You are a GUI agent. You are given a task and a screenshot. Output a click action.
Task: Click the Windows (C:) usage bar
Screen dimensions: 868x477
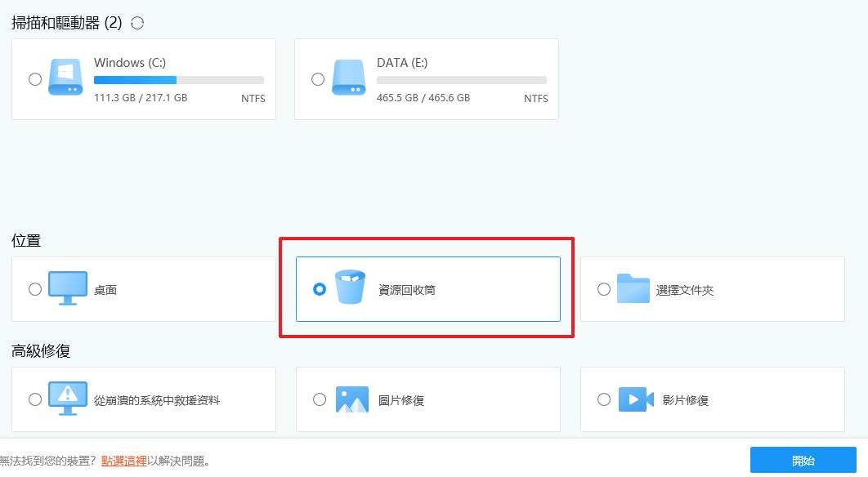tap(179, 80)
